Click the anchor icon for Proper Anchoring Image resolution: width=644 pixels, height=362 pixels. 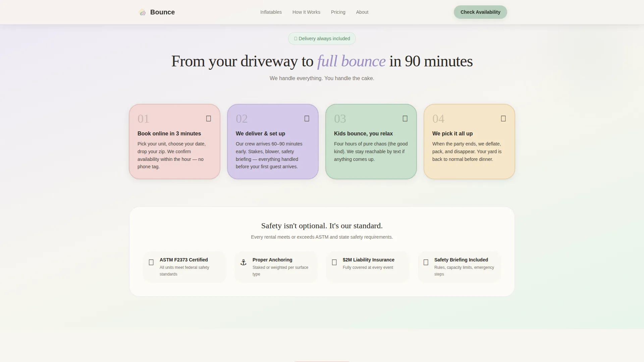244,262
